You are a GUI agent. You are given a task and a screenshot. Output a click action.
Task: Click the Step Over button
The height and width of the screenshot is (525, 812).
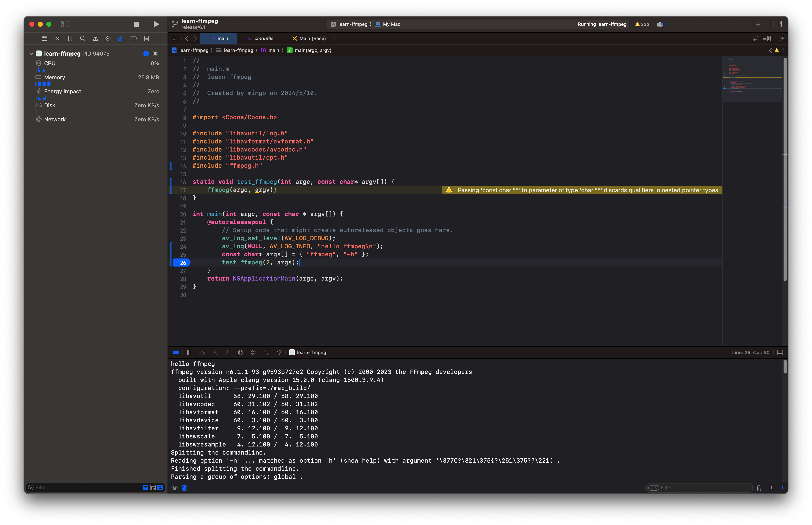click(202, 352)
